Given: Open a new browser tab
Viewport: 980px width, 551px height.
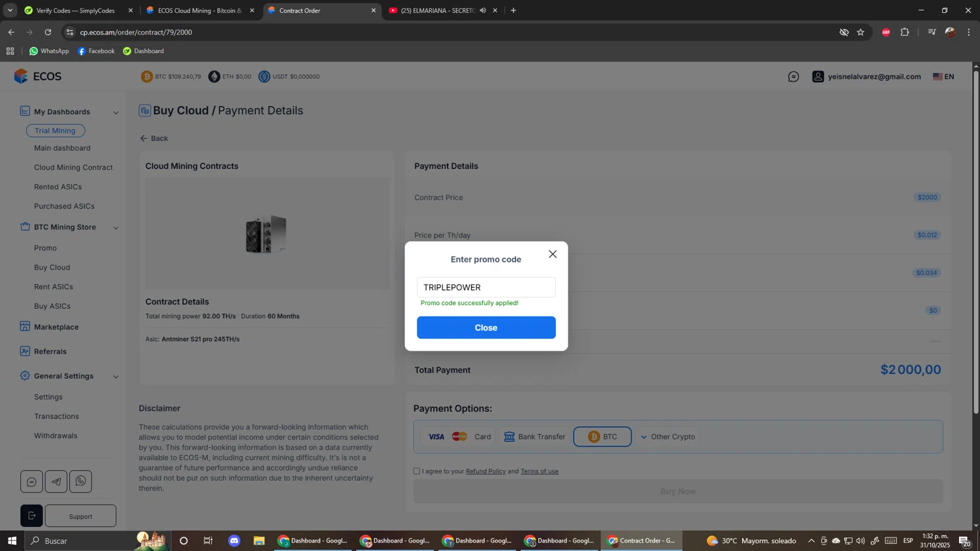Looking at the screenshot, I should point(514,10).
